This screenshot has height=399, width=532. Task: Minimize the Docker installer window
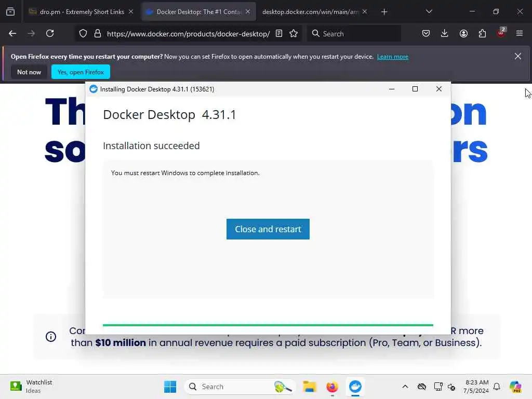(392, 89)
